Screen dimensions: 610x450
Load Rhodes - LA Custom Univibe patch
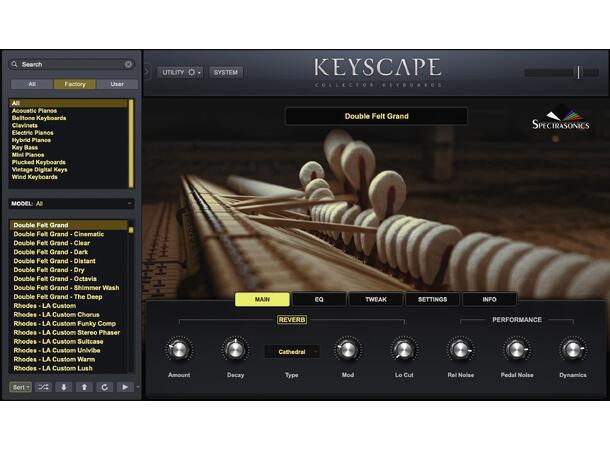[69, 350]
